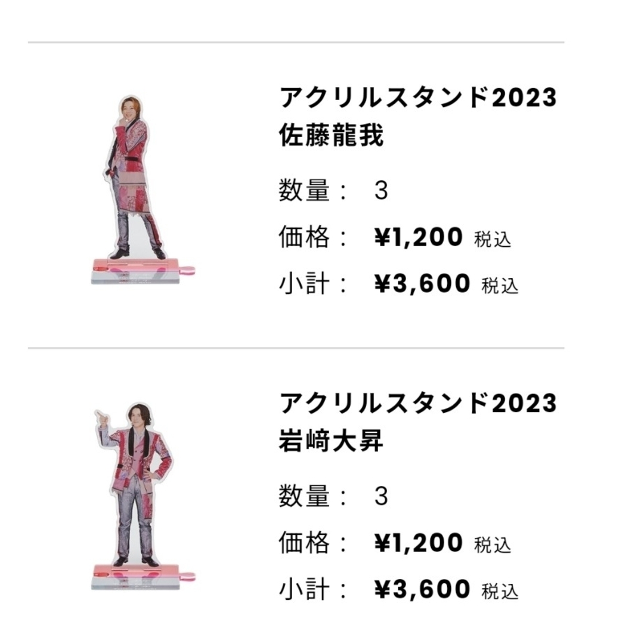Click the ¥3,600 subtotal for 岩﨑大昇 item

point(422,589)
